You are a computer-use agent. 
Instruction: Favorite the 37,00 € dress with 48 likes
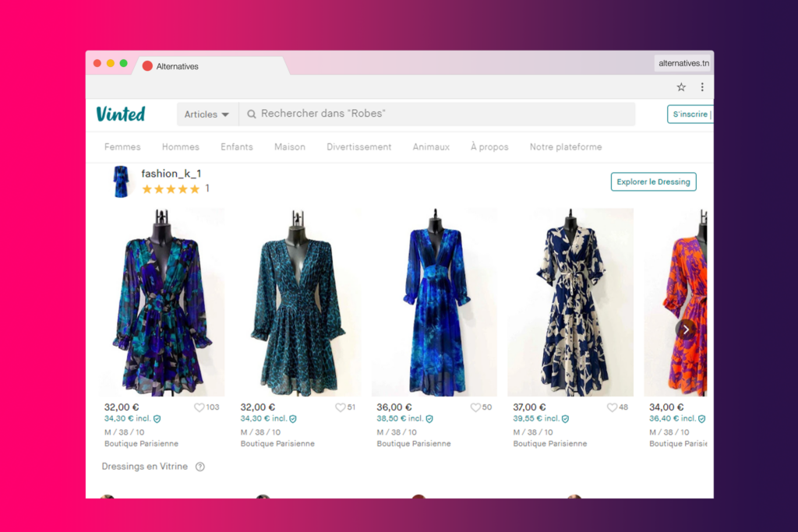612,407
